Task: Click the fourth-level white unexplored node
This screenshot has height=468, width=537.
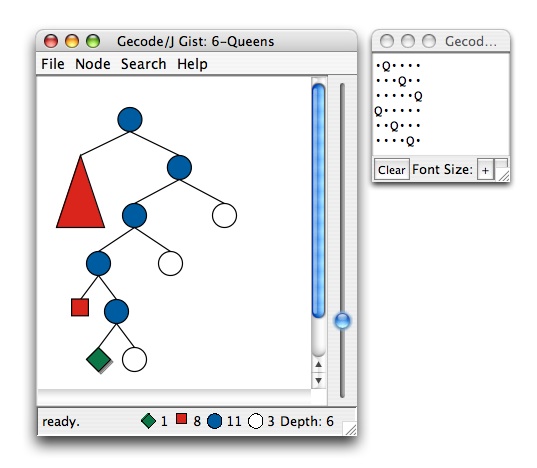Action: pyautogui.click(x=170, y=263)
